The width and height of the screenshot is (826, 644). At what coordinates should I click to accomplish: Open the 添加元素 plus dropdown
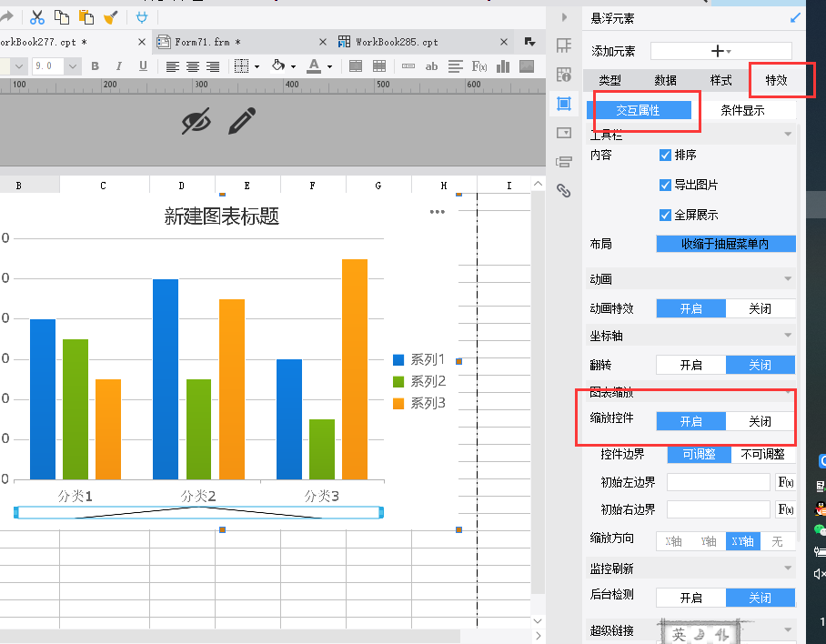pyautogui.click(x=720, y=52)
